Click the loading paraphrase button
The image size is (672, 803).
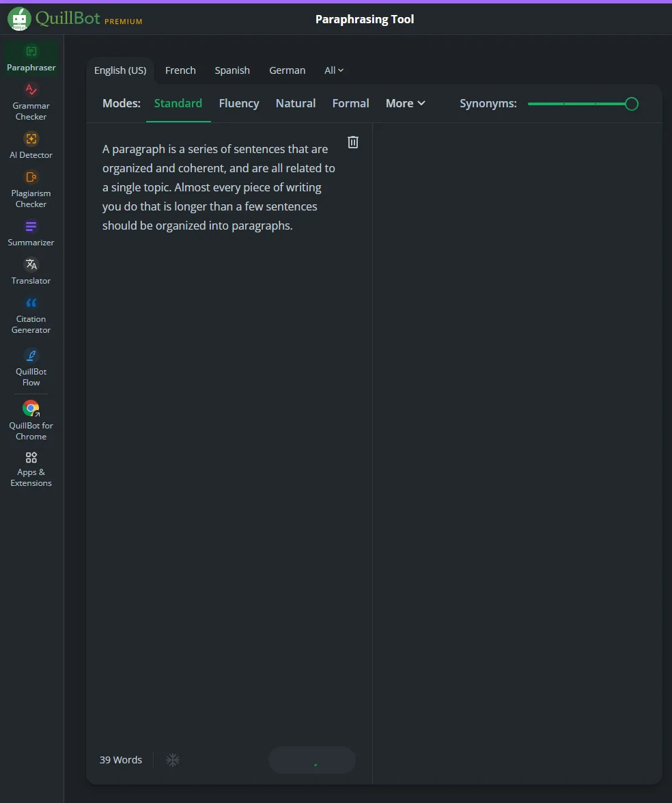point(312,760)
